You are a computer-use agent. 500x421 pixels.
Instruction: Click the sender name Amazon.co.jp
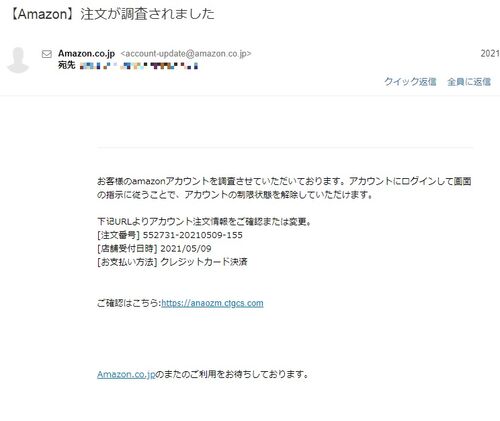click(86, 53)
